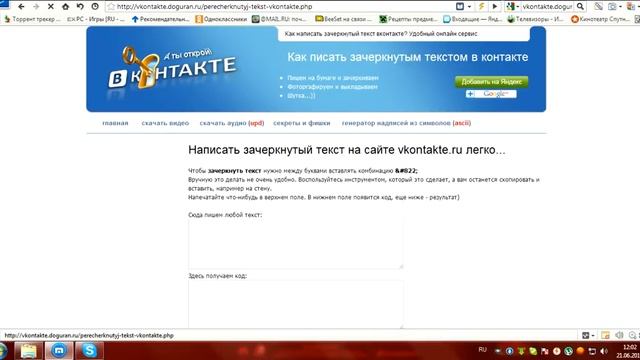The image size is (640, 360).
Task: Open the @MAIL.RU bookmark
Action: 279,19
